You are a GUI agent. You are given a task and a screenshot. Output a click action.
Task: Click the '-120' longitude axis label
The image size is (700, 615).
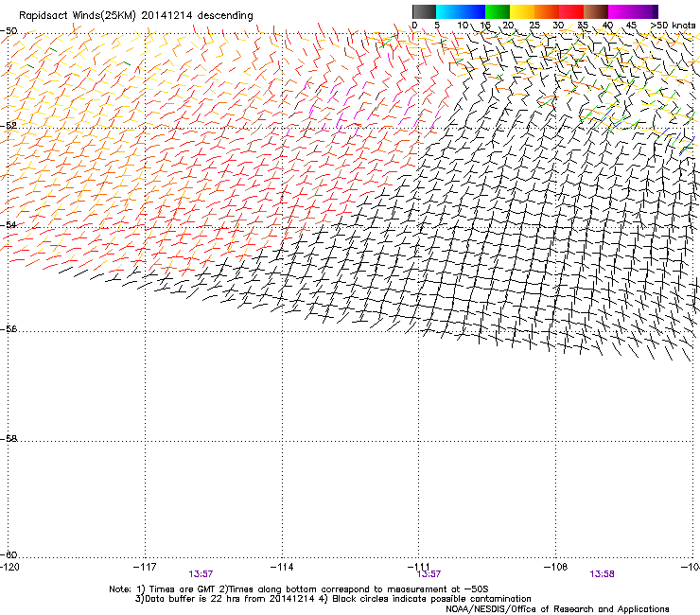pyautogui.click(x=9, y=567)
